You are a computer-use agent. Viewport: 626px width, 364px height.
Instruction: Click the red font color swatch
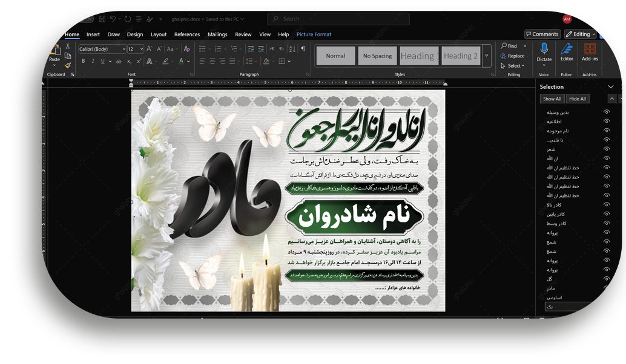click(x=181, y=61)
